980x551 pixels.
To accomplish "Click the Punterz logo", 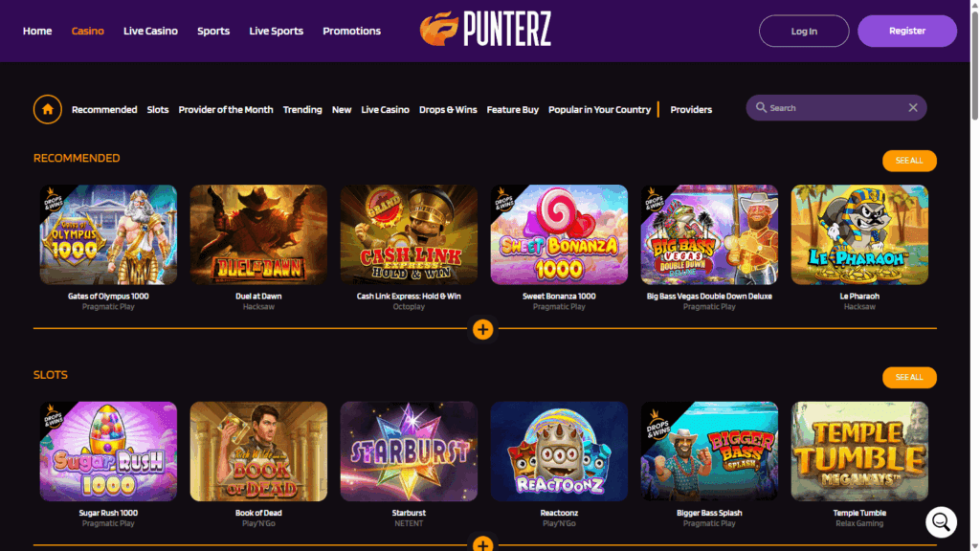I will coord(485,29).
